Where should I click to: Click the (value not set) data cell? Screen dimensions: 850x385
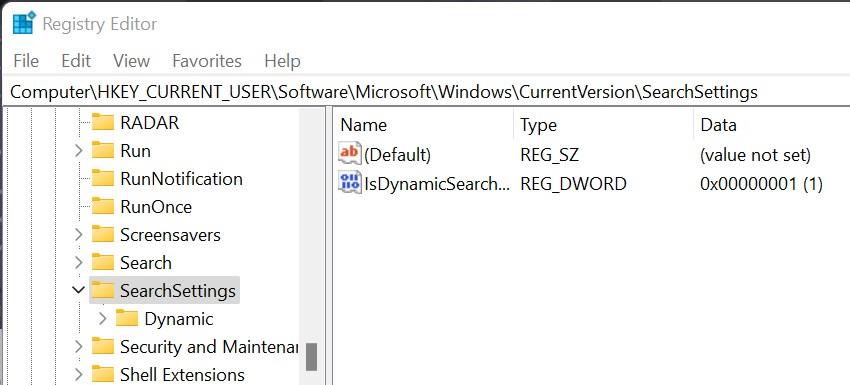(x=755, y=155)
